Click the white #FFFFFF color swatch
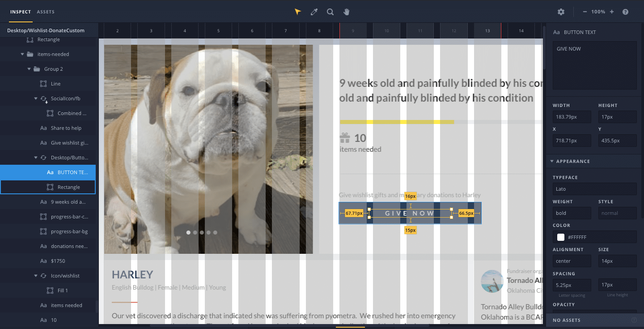Screen dimensions: 644x329 click(x=560, y=237)
